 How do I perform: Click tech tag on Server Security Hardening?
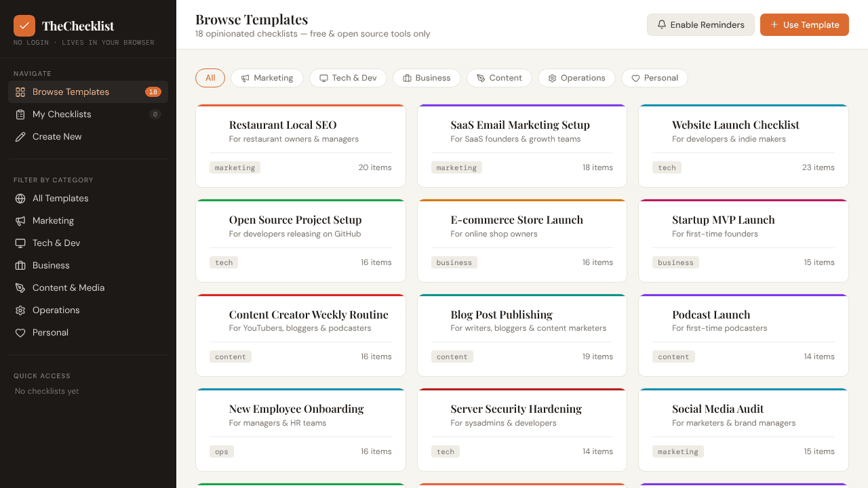tap(446, 451)
